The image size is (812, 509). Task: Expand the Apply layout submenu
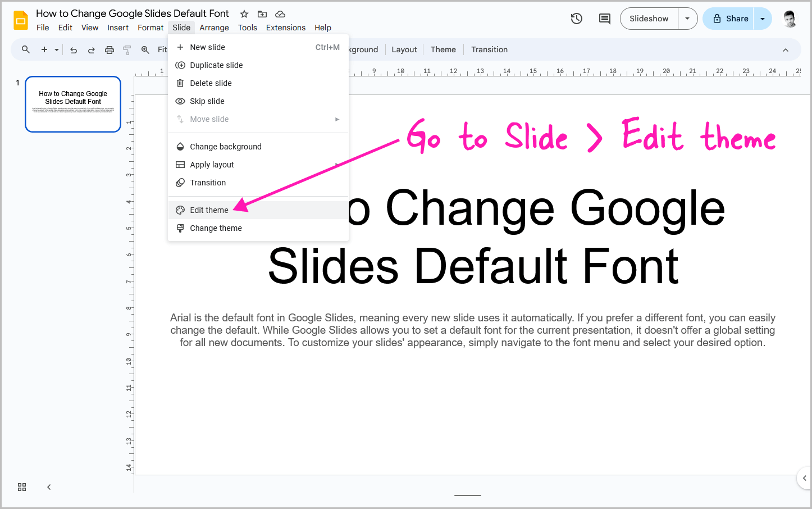(x=258, y=165)
